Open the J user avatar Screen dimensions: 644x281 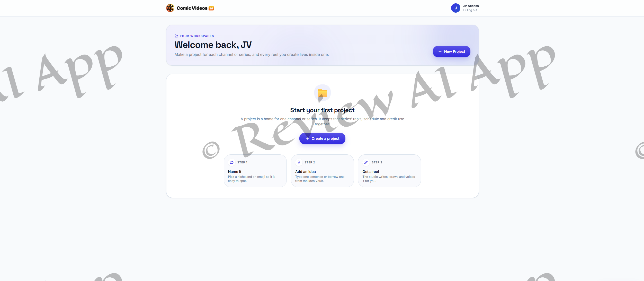coord(455,8)
